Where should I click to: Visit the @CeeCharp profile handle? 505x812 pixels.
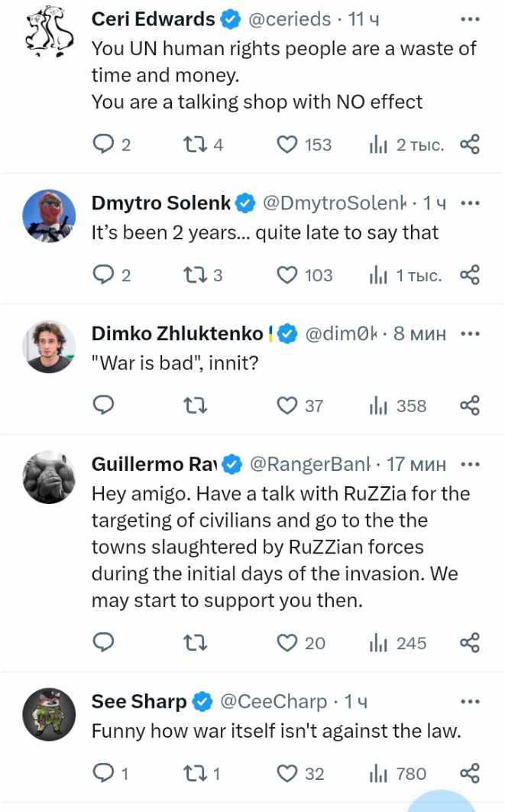coord(273,701)
